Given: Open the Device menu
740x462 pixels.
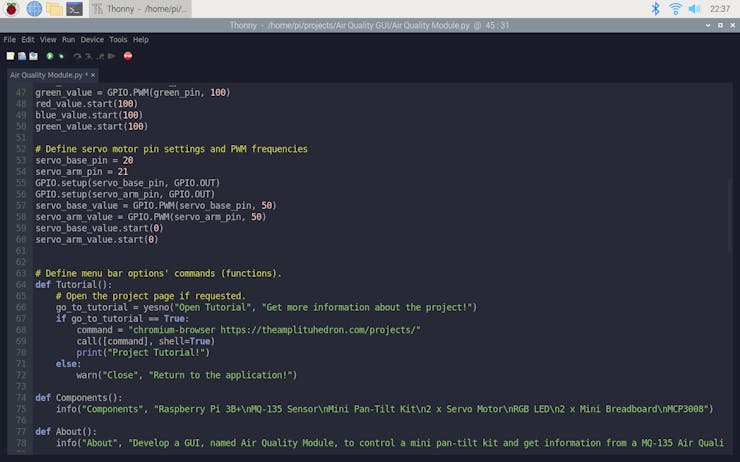Looking at the screenshot, I should click(92, 40).
